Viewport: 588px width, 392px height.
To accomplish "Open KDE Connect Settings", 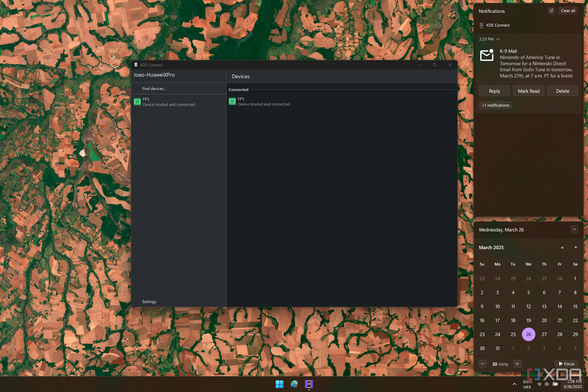I will 178,302.
